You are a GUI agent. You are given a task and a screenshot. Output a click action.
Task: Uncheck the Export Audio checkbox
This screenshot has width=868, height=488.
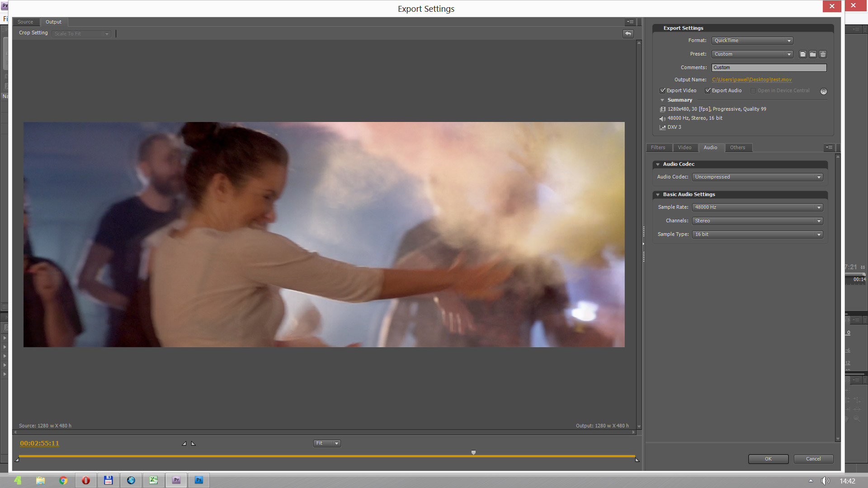tap(708, 91)
